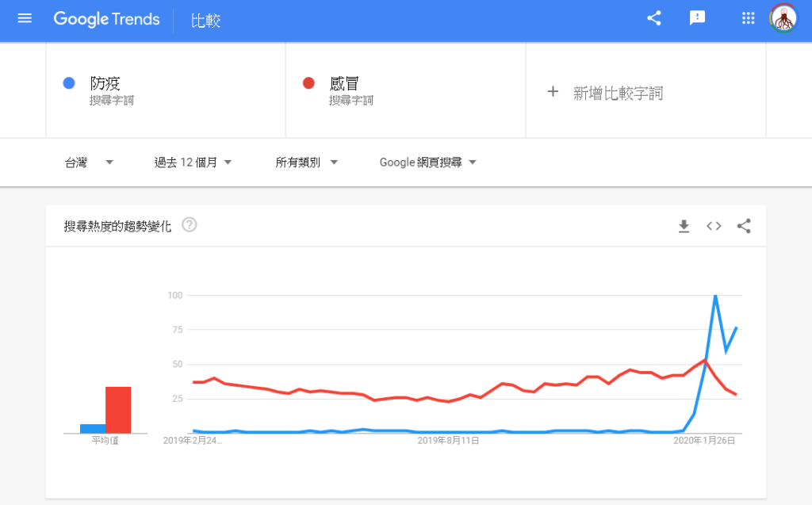This screenshot has width=812, height=505.
Task: Edit the 防疫 search term
Action: (x=105, y=83)
